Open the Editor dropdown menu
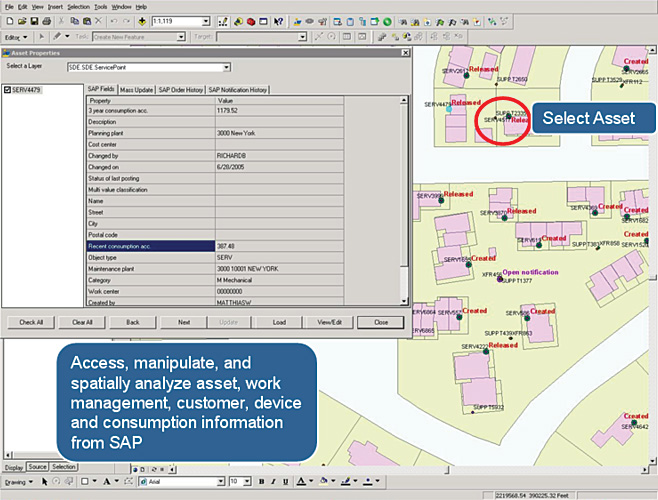Screen dimensions: 658x500 [x=14, y=37]
